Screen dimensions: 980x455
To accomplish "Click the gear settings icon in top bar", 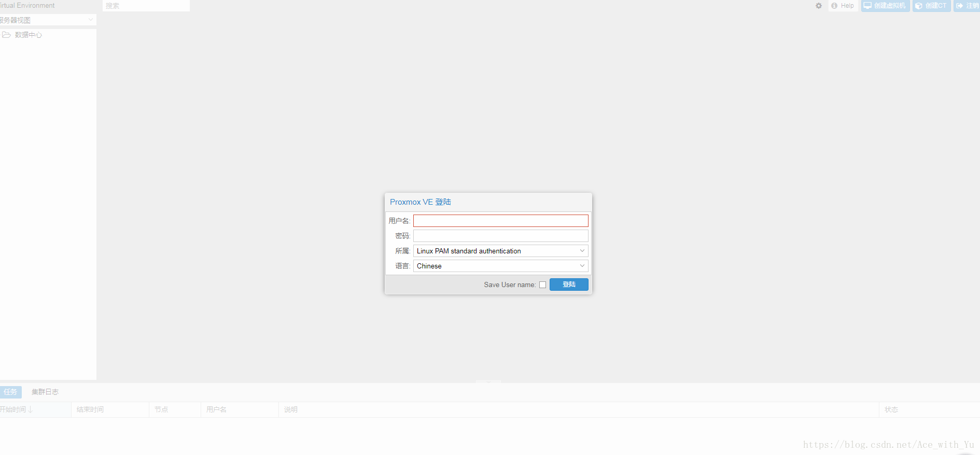I will [819, 6].
